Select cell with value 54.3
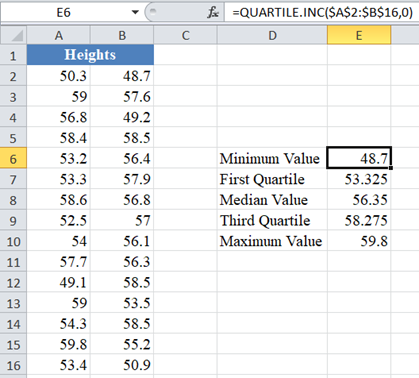419x378 pixels. tap(59, 324)
